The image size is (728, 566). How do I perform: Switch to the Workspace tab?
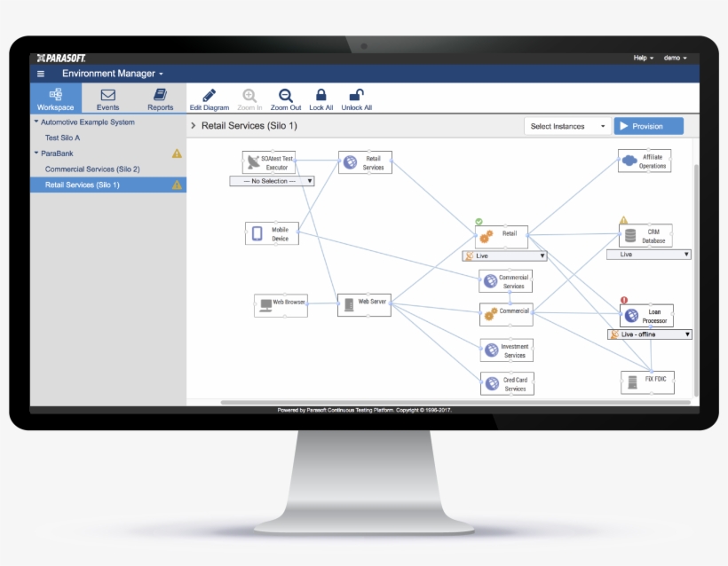click(55, 98)
